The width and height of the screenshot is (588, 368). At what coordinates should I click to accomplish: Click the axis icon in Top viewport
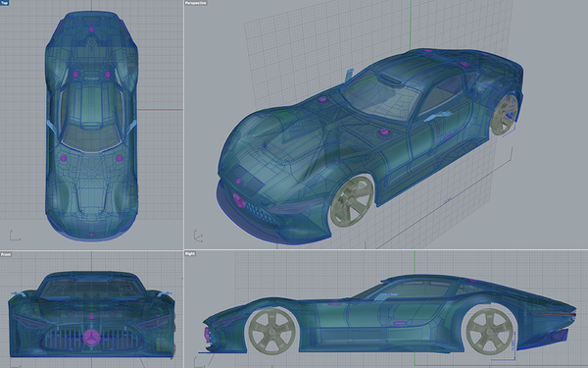coord(15,236)
